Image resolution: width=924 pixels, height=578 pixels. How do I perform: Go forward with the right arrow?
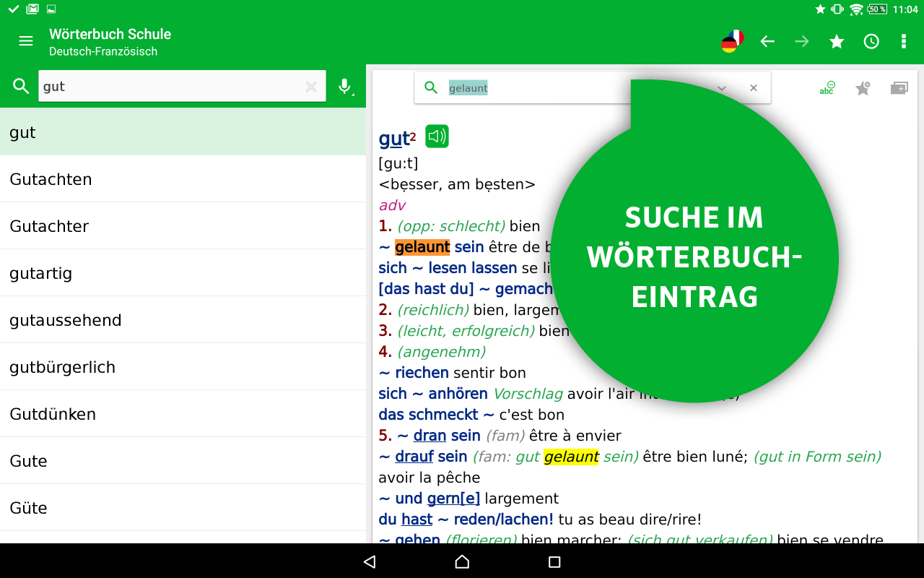click(x=802, y=41)
